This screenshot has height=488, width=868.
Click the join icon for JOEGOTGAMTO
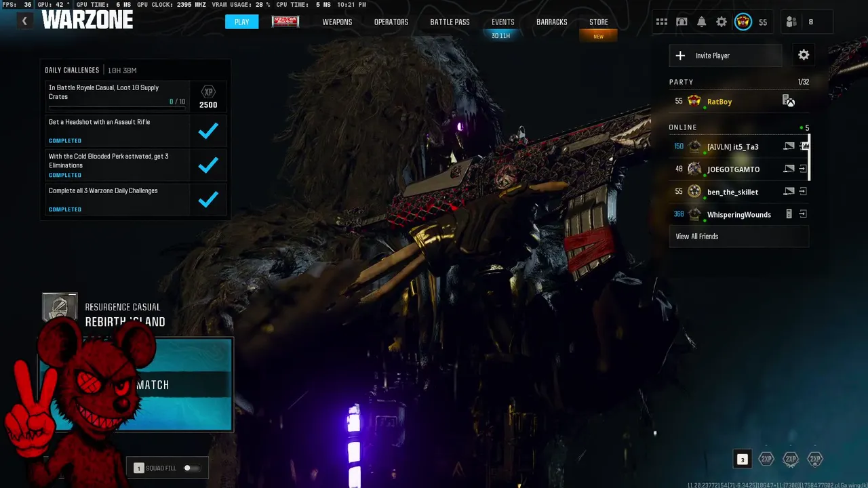click(803, 169)
